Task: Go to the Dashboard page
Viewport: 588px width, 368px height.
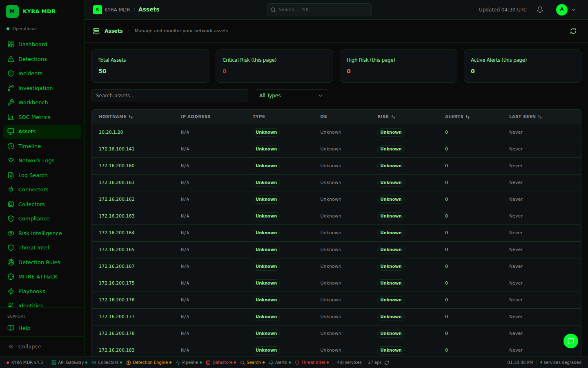Action: 32,45
